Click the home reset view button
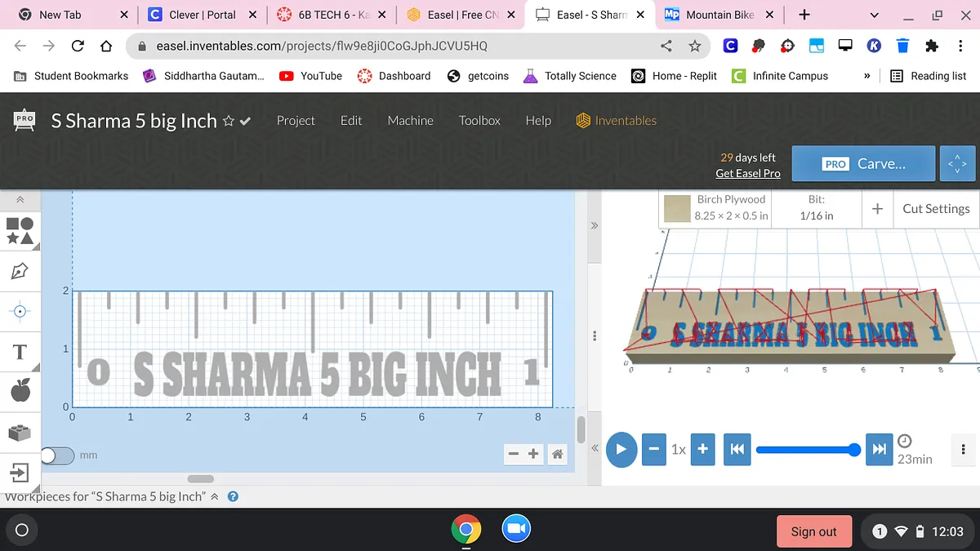980x551 pixels. click(x=557, y=454)
